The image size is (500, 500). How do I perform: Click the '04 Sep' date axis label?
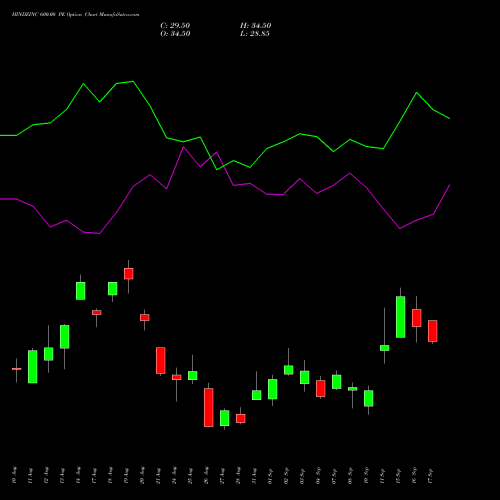318,476
